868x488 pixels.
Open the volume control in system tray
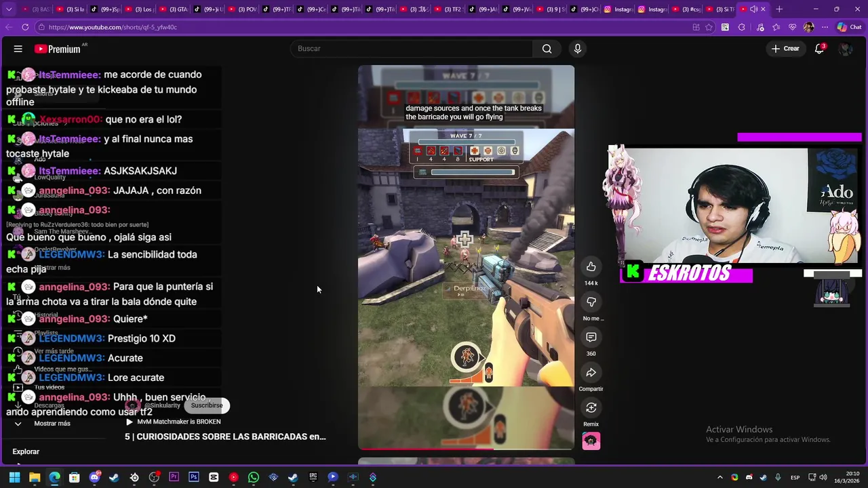pyautogui.click(x=825, y=477)
